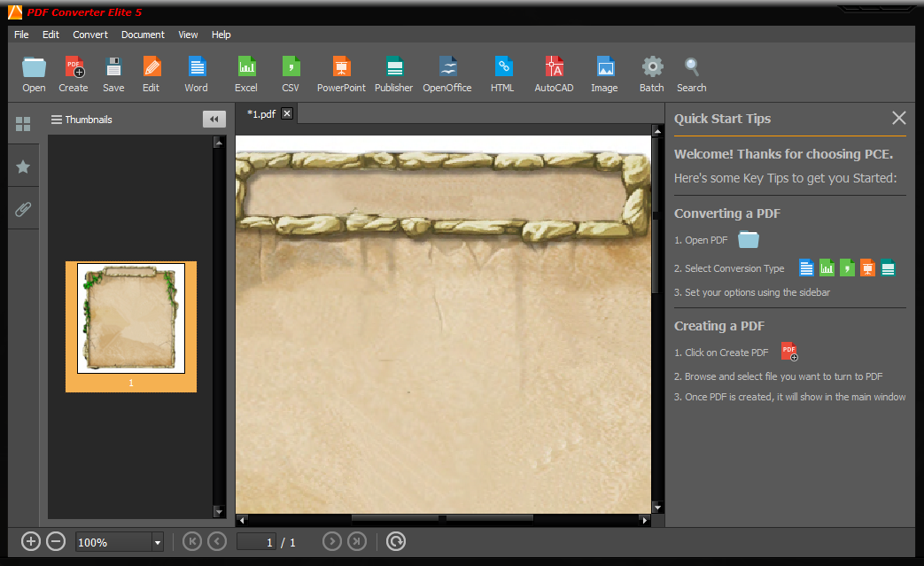Choose the CSV conversion icon

coord(291,74)
